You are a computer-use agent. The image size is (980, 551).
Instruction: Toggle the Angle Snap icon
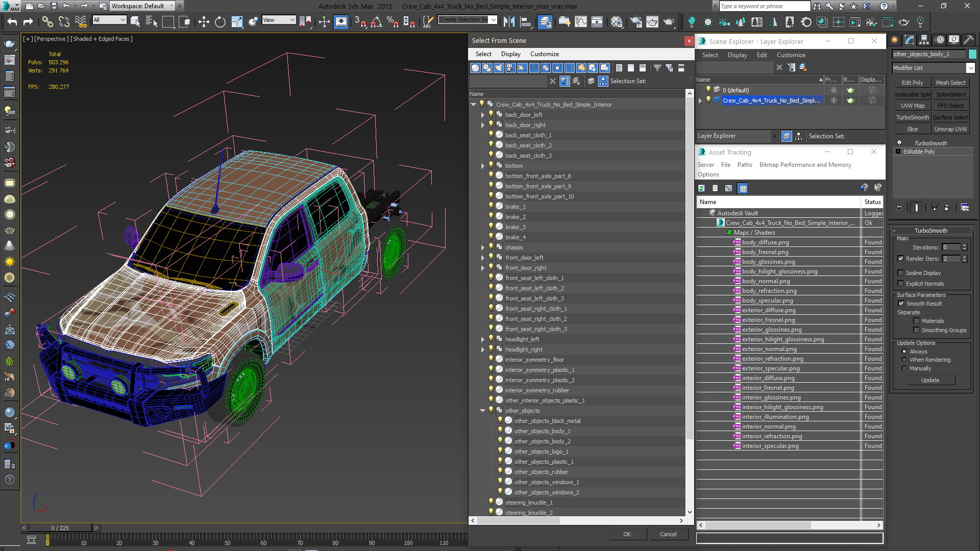pyautogui.click(x=377, y=21)
